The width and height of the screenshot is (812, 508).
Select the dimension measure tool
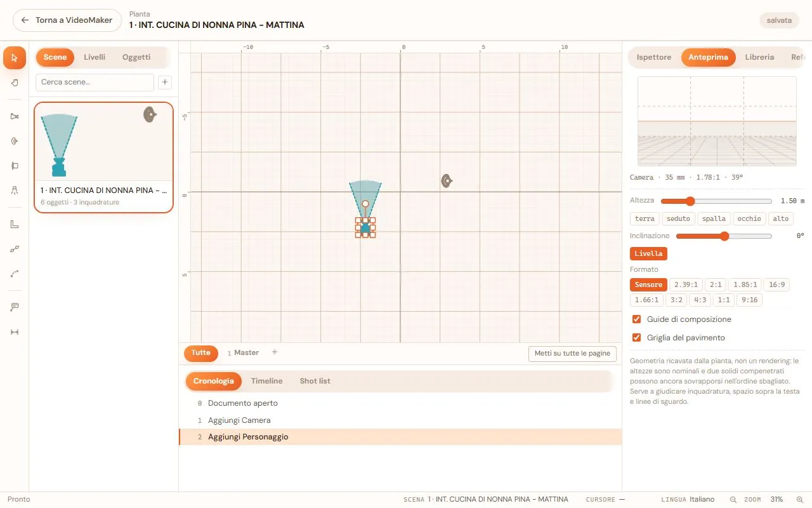tap(15, 332)
